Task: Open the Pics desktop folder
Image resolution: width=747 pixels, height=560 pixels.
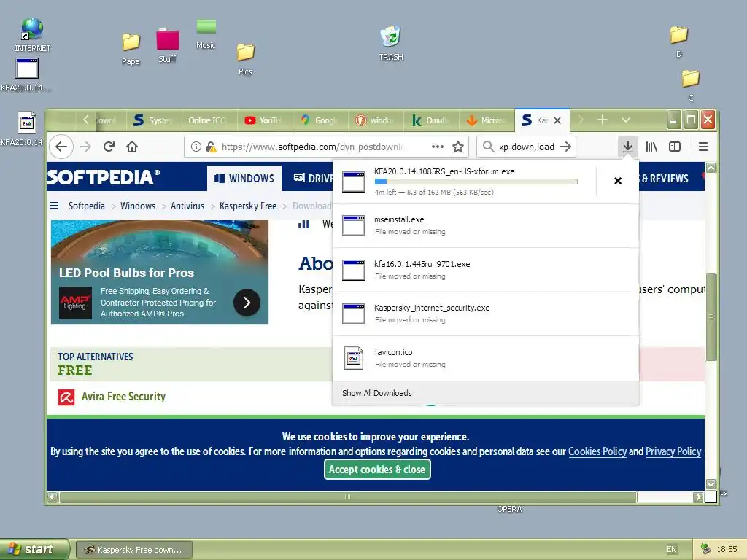Action: point(245,59)
